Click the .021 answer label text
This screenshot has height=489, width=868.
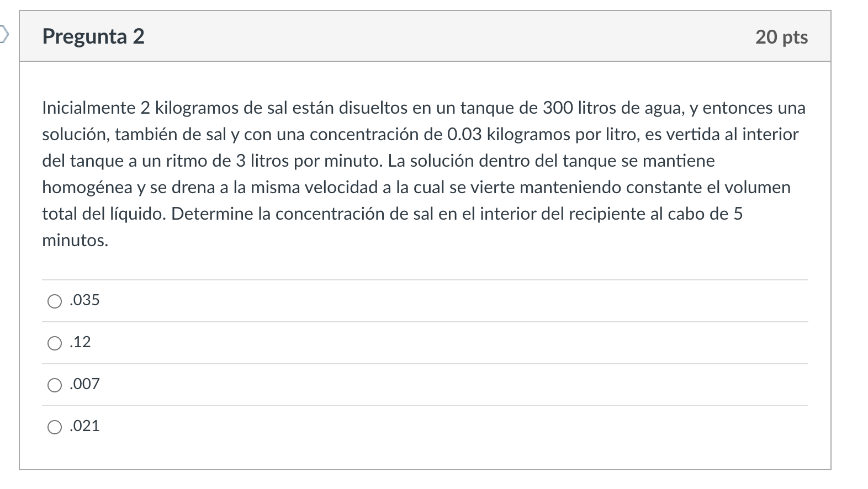(x=85, y=426)
